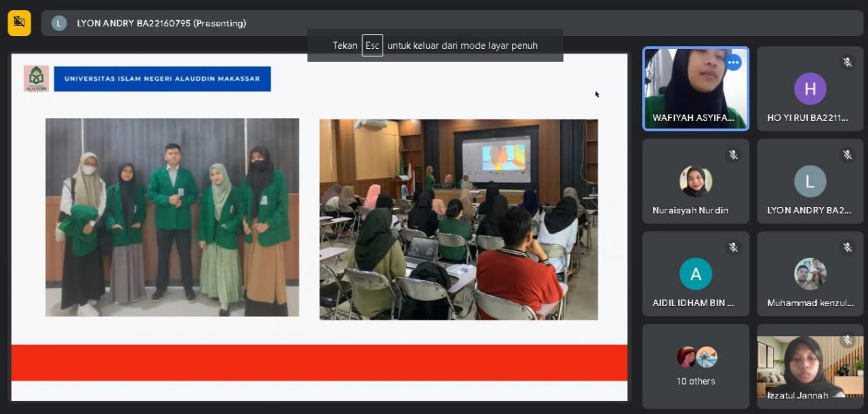Click the muted mic icon on Muhammad kenzul's tile
The height and width of the screenshot is (414, 868).
point(847,248)
